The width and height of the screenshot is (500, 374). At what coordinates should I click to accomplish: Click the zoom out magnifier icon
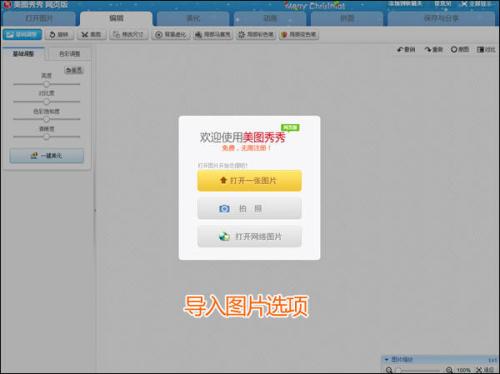[x=389, y=370]
